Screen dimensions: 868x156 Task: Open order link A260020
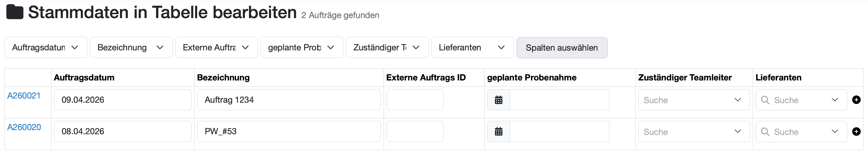tap(24, 127)
